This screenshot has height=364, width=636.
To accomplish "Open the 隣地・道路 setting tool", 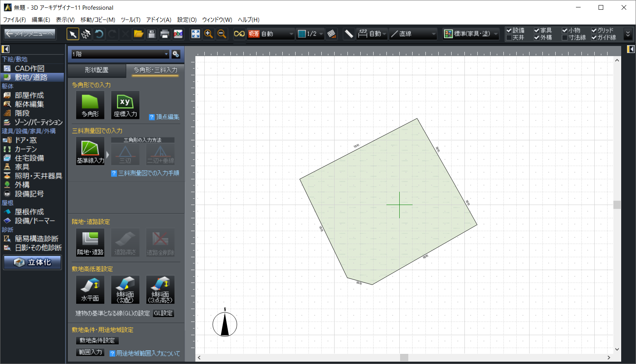I will coord(90,242).
